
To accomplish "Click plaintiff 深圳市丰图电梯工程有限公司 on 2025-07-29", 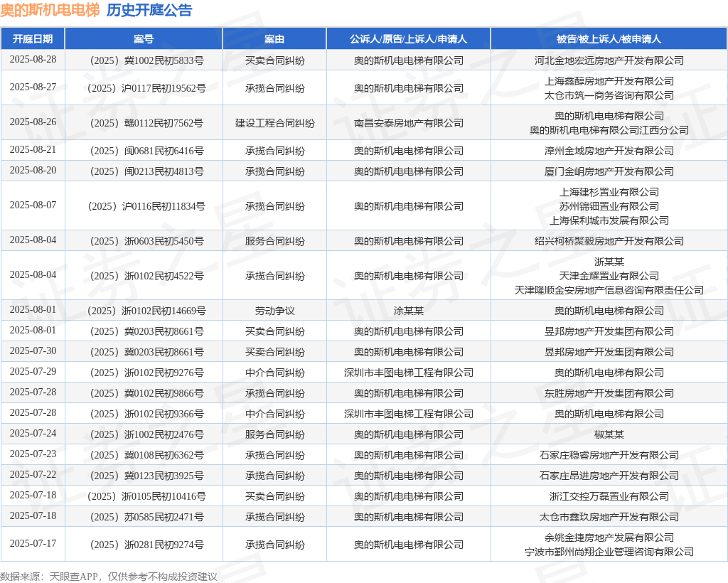I will pyautogui.click(x=409, y=373).
